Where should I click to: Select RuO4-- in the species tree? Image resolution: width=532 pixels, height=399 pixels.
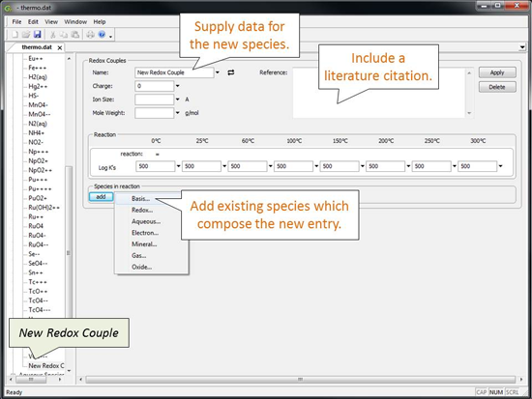pyautogui.click(x=39, y=244)
